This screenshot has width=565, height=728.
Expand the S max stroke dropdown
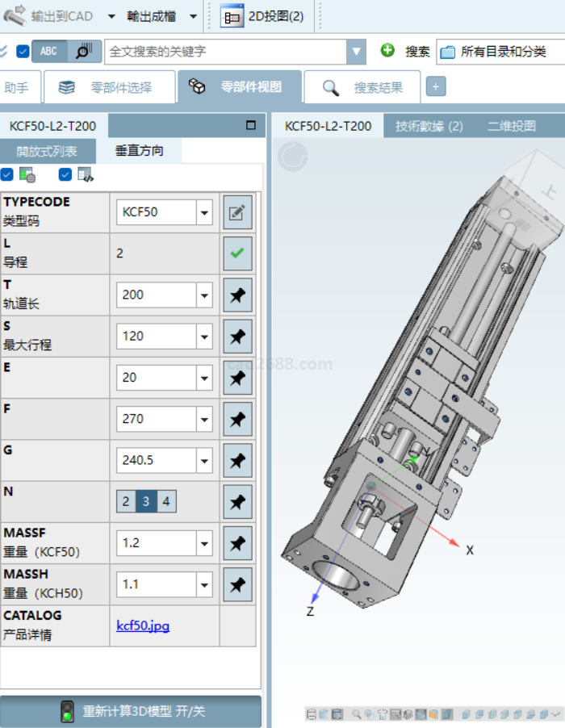(204, 337)
